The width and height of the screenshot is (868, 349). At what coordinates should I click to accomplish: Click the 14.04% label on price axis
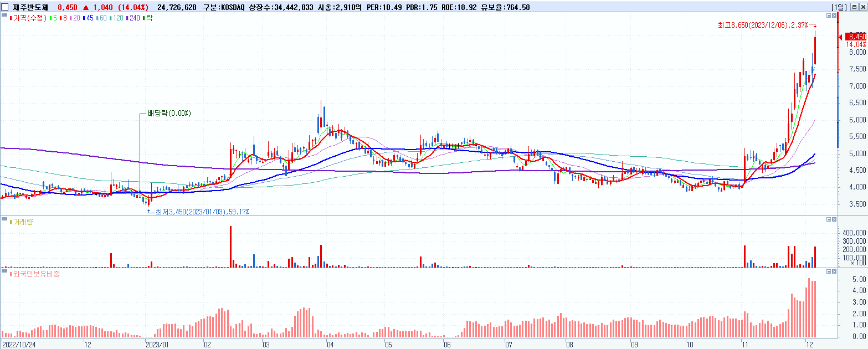pos(856,44)
